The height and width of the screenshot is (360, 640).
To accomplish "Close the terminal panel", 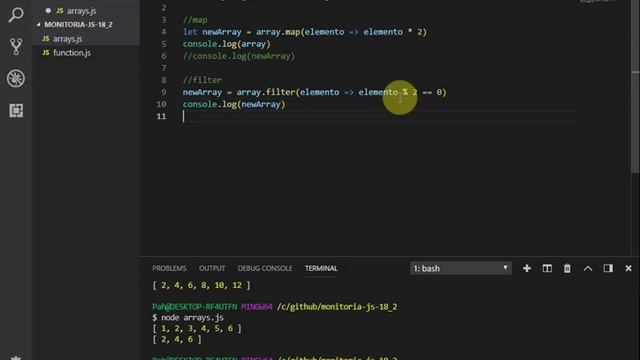I will [628, 268].
